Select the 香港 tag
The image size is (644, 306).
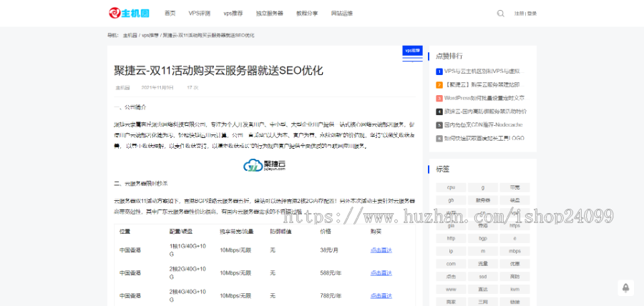[x=482, y=226]
